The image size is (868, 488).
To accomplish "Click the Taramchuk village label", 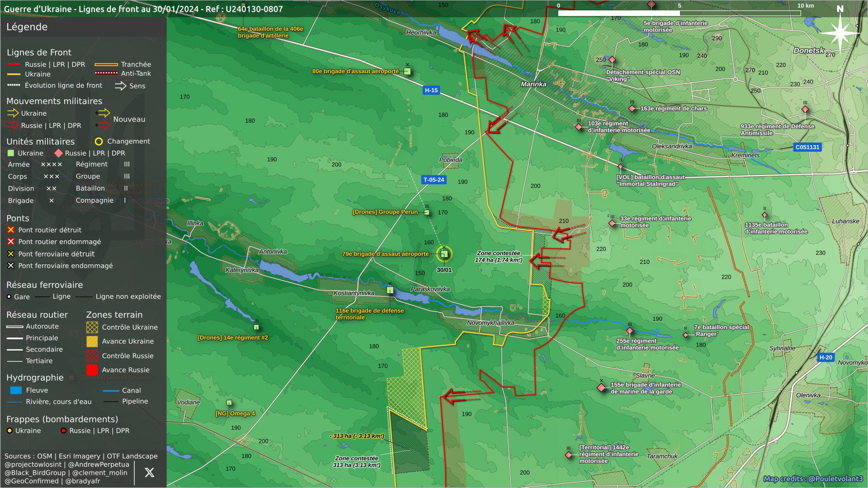I will 662,456.
